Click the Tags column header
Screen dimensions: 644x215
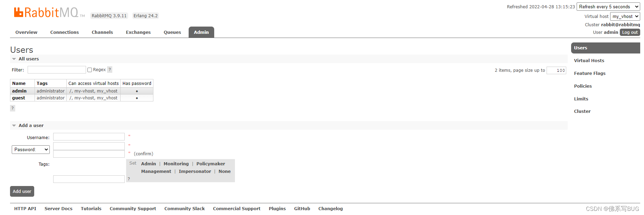(50, 83)
